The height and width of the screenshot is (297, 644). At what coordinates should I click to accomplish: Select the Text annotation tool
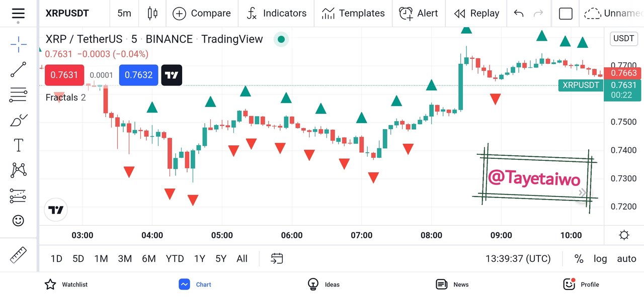pos(19,145)
